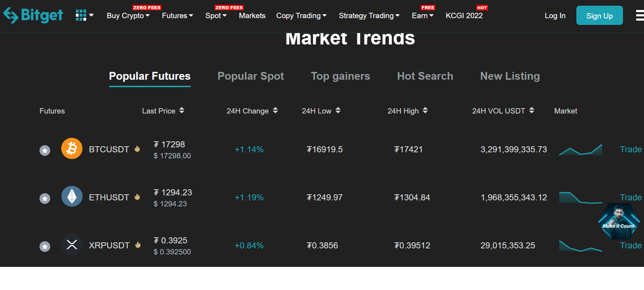Viewport: 644px width, 290px height.
Task: Expand the Strategy Trading dropdown
Action: tap(369, 16)
